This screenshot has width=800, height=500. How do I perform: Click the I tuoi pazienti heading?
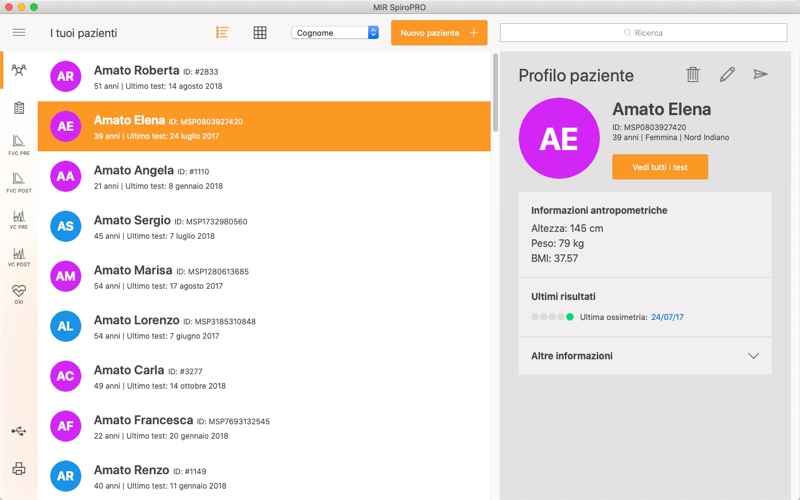pos(84,33)
